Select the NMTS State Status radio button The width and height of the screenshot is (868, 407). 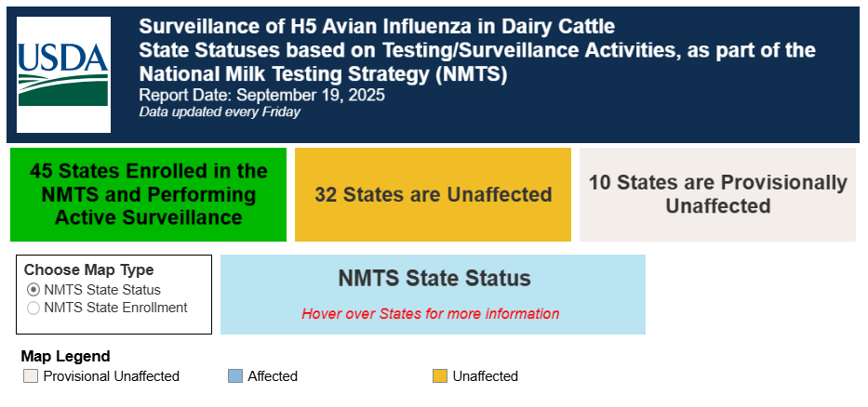click(33, 290)
